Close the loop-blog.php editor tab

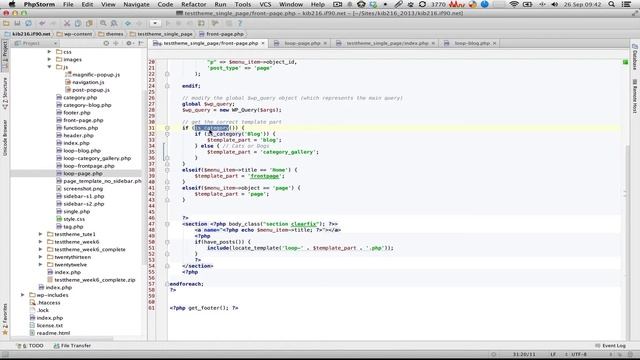(x=494, y=43)
